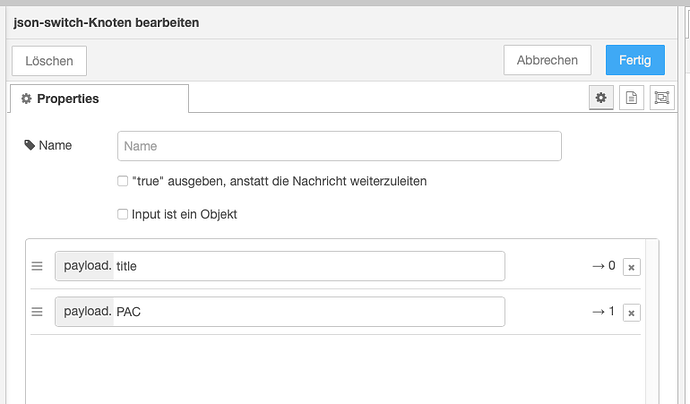The image size is (690, 404).
Task: Open the node description document icon
Action: pyautogui.click(x=631, y=97)
